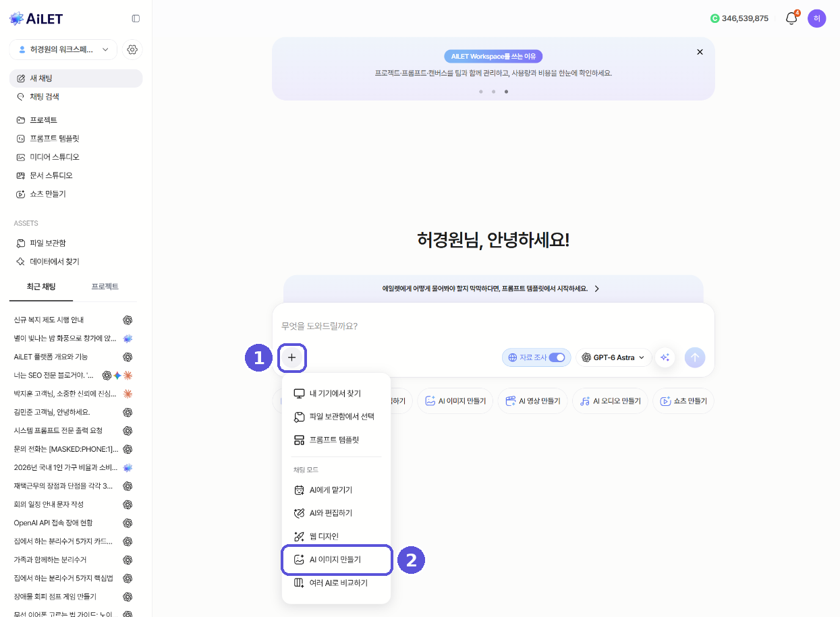Image resolution: width=840 pixels, height=617 pixels.
Task: Click orange model icon beside 박지훈 고객님 chat
Action: click(x=128, y=393)
